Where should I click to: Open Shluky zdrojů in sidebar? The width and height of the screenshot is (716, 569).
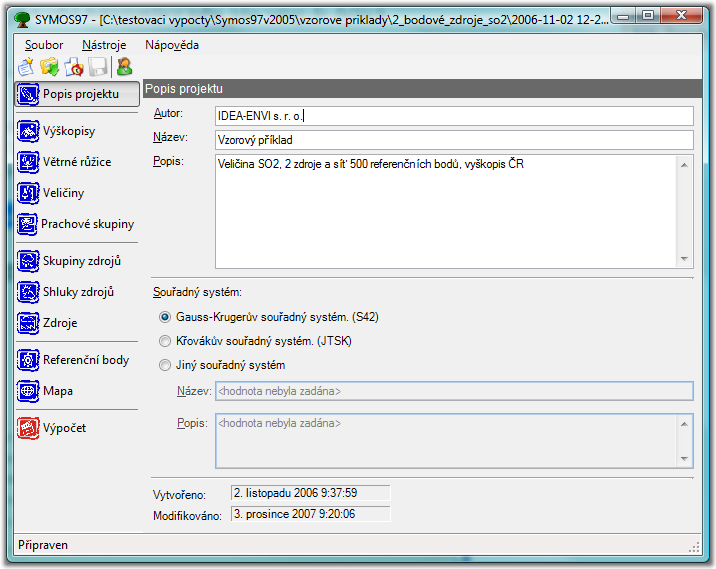point(66,292)
